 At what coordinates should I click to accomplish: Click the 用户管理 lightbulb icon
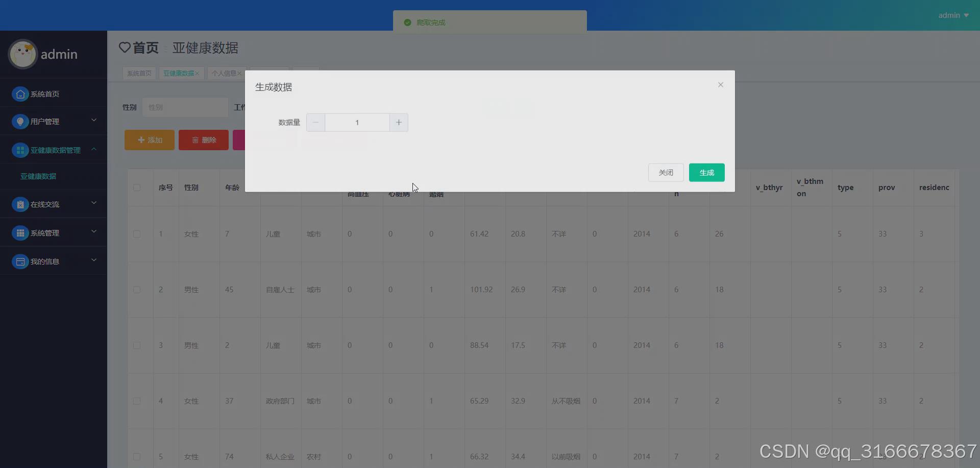(20, 122)
